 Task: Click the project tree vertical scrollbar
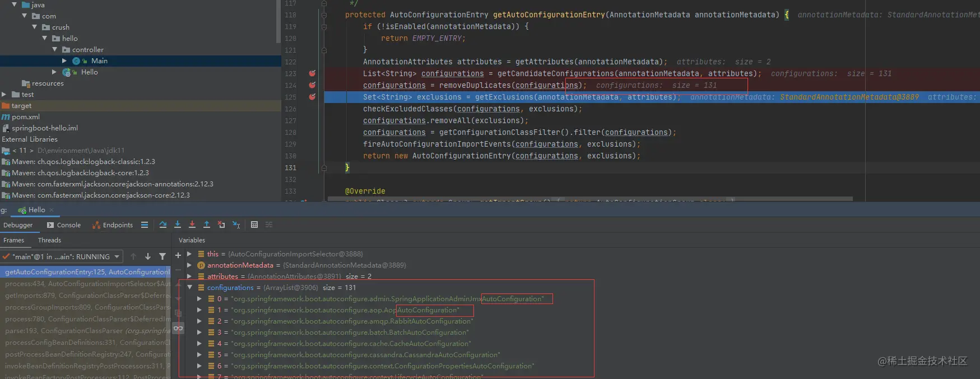(278, 21)
